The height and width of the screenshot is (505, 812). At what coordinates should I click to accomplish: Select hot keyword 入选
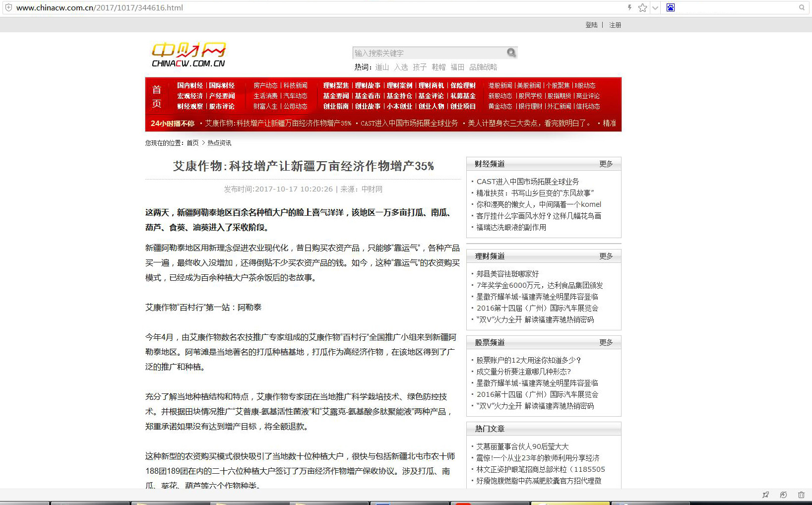point(401,67)
